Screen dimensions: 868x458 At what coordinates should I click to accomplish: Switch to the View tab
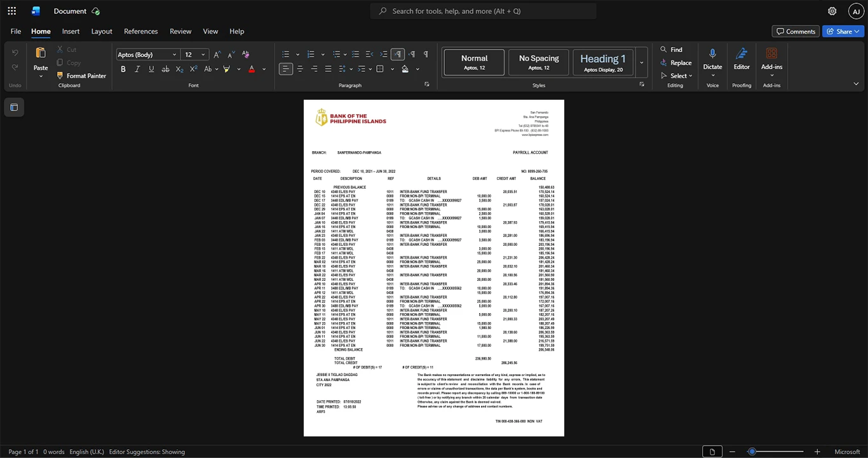(x=210, y=31)
